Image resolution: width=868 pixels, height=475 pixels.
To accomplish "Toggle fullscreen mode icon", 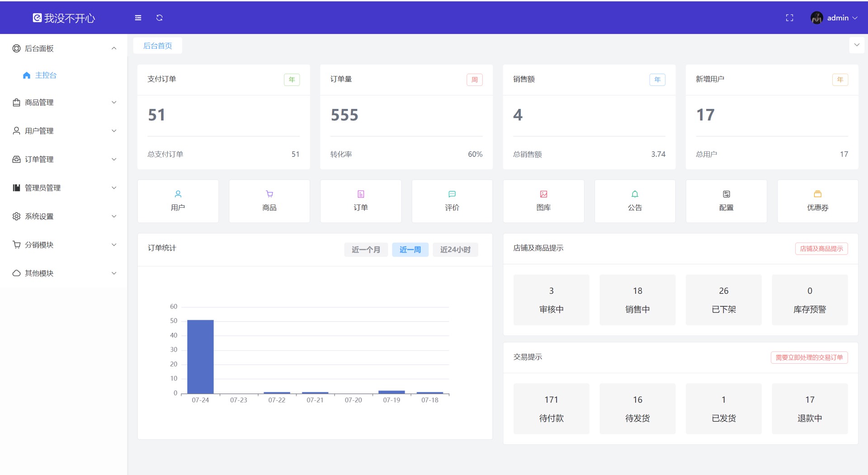I will (x=789, y=18).
